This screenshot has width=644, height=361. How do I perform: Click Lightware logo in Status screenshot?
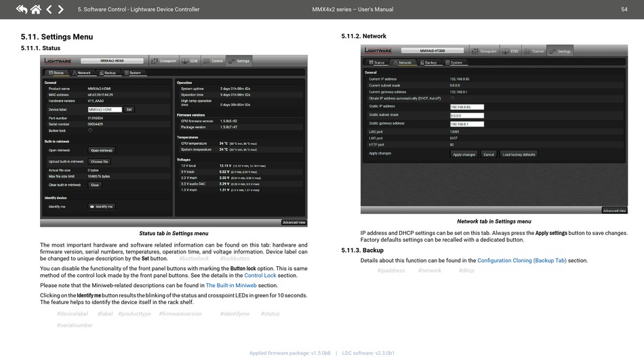pyautogui.click(x=58, y=61)
